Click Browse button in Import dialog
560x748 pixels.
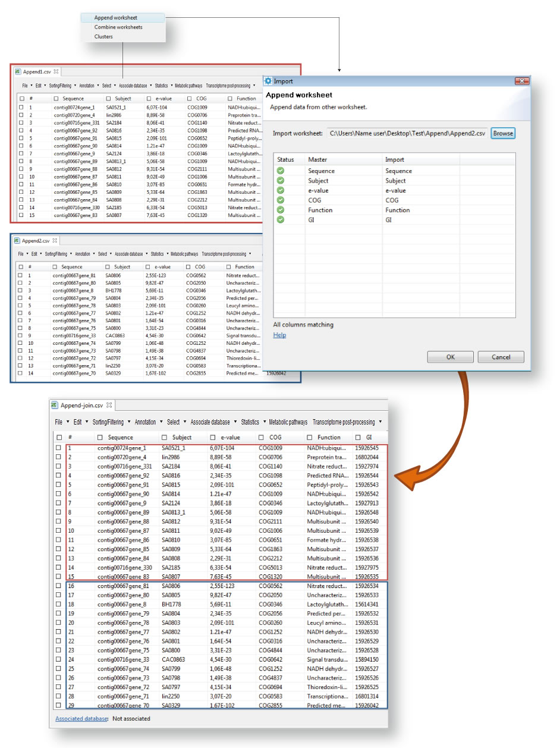pos(502,133)
